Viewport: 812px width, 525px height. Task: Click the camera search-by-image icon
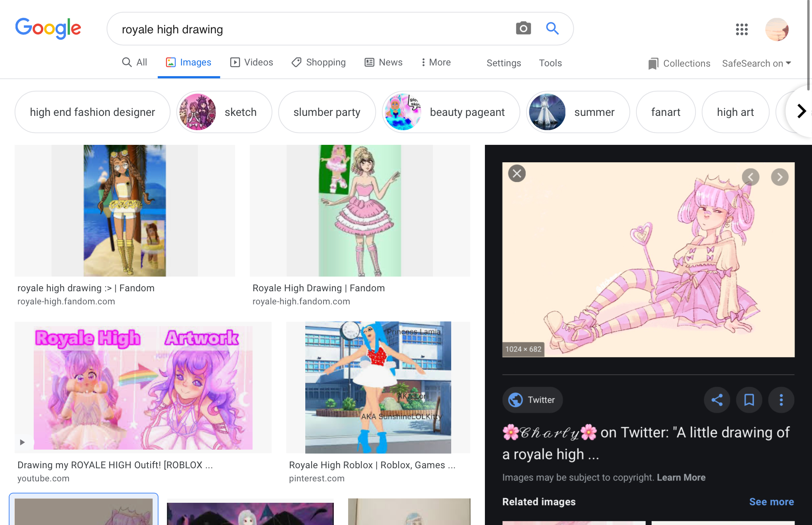coord(523,29)
